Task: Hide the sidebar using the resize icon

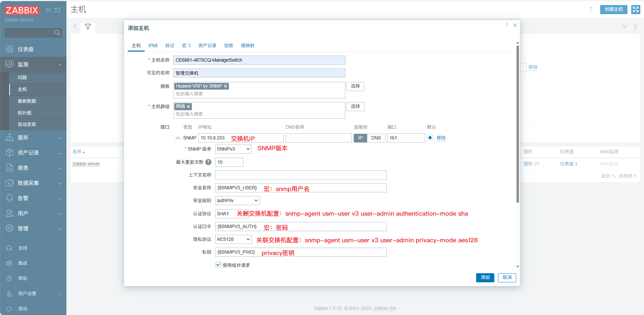Action: [57, 10]
